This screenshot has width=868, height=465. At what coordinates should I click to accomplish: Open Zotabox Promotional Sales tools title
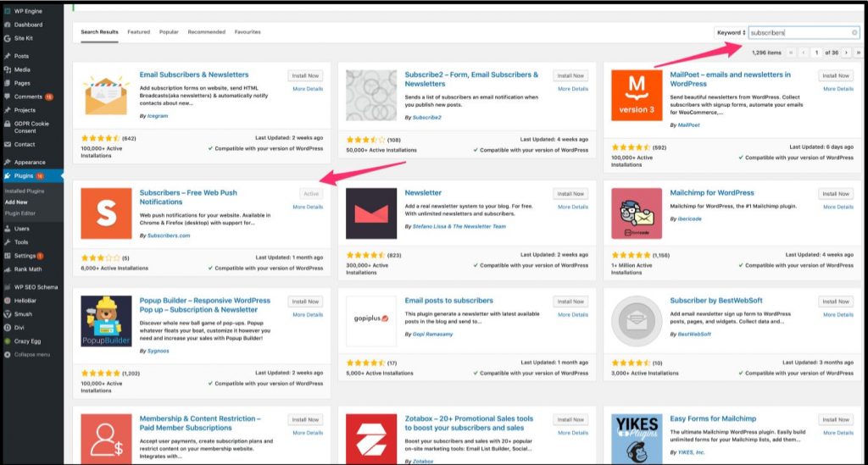click(469, 423)
